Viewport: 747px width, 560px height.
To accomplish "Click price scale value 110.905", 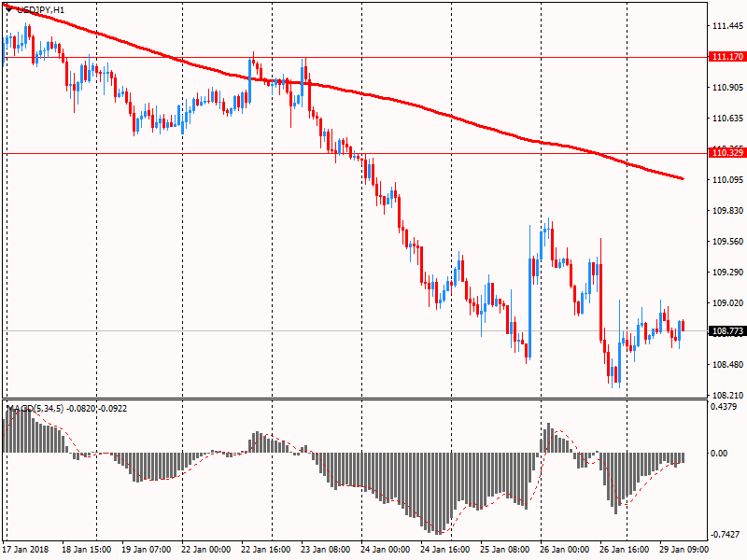I will tap(727, 88).
